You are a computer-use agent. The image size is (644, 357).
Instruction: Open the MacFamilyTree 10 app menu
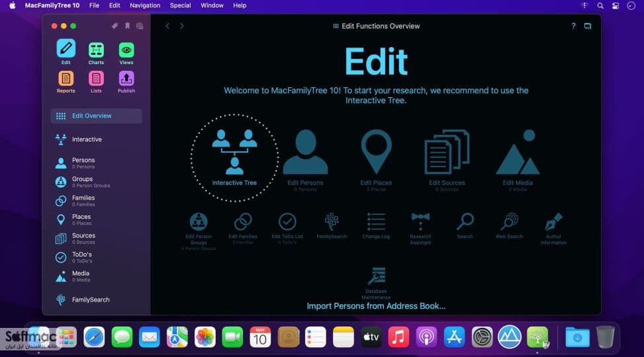[x=52, y=5]
